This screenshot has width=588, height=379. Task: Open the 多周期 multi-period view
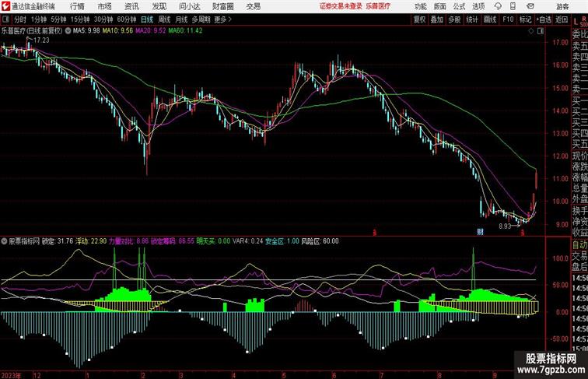201,19
